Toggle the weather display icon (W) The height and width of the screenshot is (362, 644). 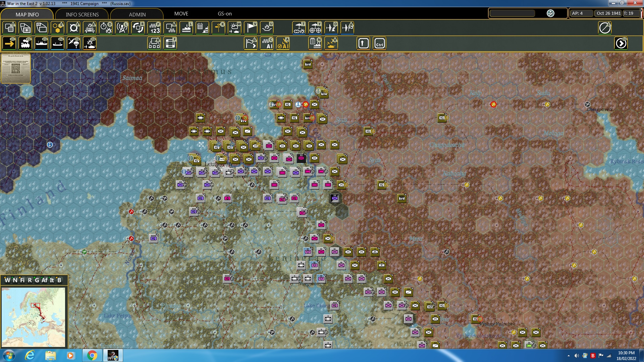click(x=234, y=28)
